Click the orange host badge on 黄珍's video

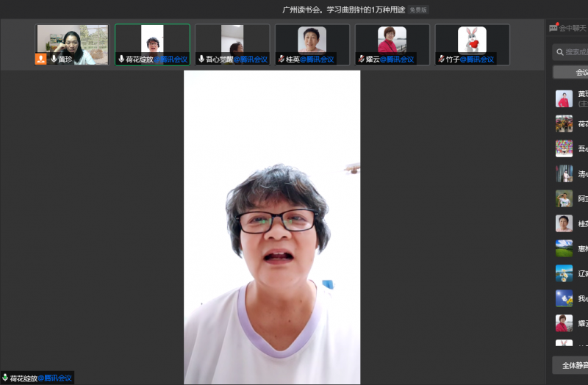click(40, 59)
